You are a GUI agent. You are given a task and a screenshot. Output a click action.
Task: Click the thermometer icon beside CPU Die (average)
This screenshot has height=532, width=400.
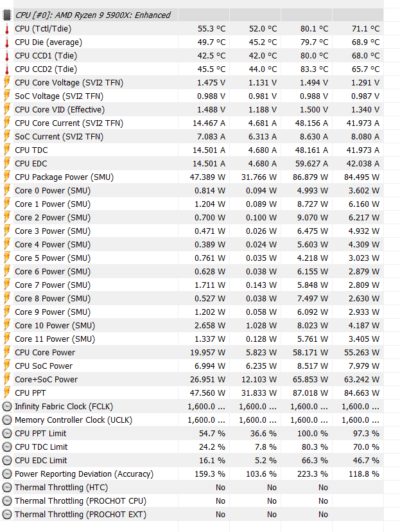(7, 42)
